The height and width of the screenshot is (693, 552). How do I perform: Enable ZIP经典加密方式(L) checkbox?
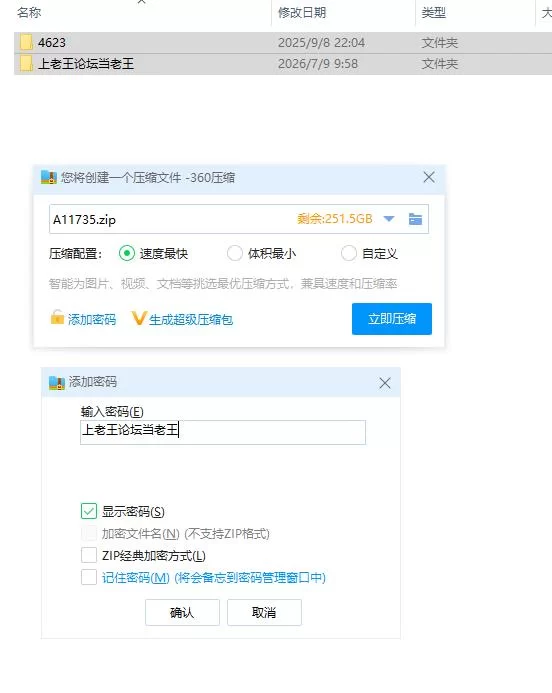click(x=89, y=555)
